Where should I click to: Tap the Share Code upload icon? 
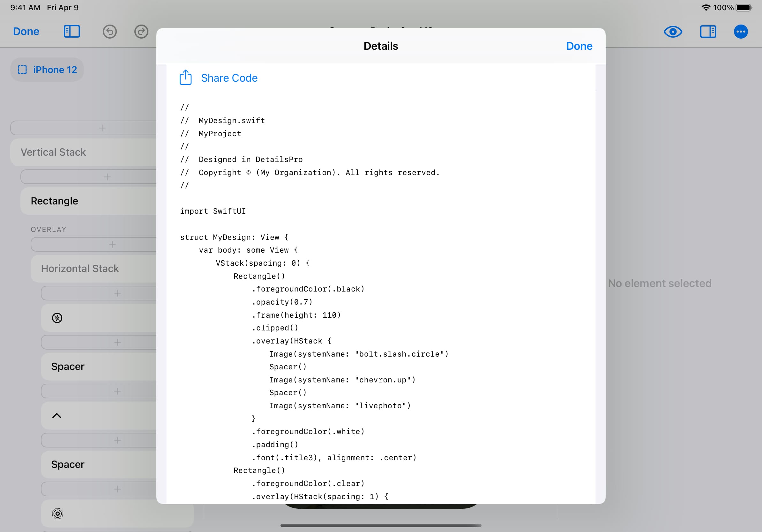coord(185,78)
